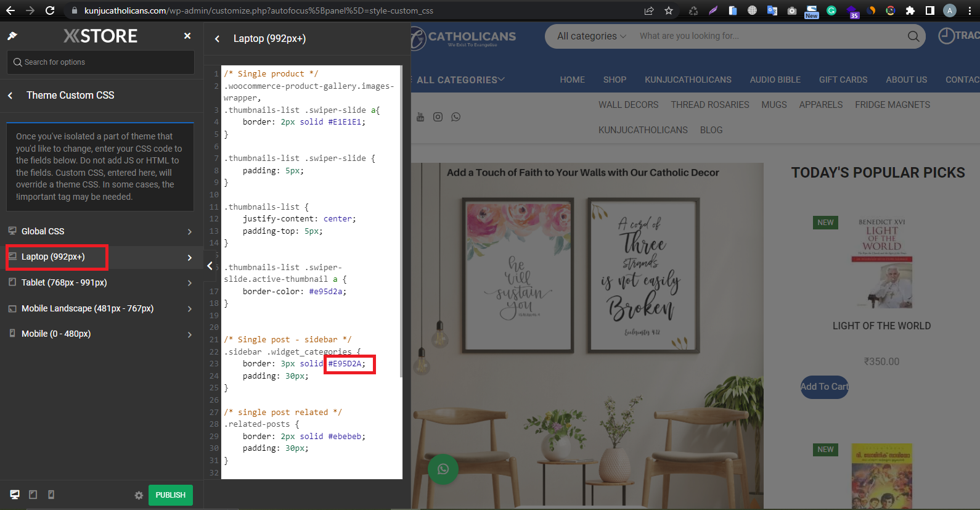Open camera screenshot extension
This screenshot has height=510, width=980.
792,10
